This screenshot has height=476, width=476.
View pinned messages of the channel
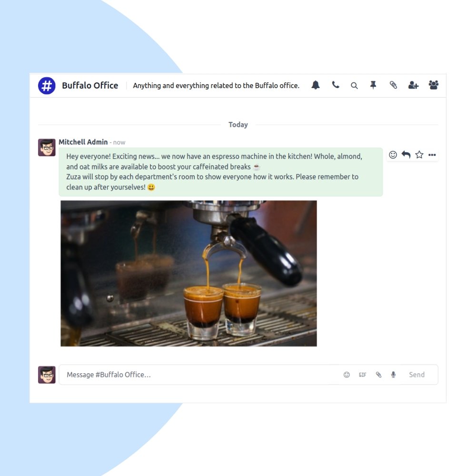coord(373,85)
